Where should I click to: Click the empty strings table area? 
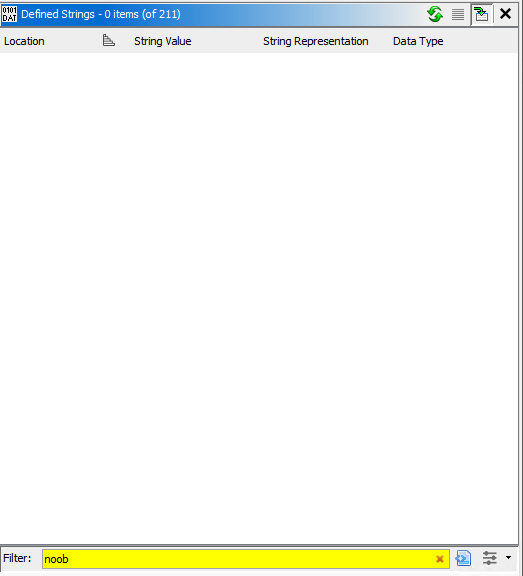click(259, 298)
